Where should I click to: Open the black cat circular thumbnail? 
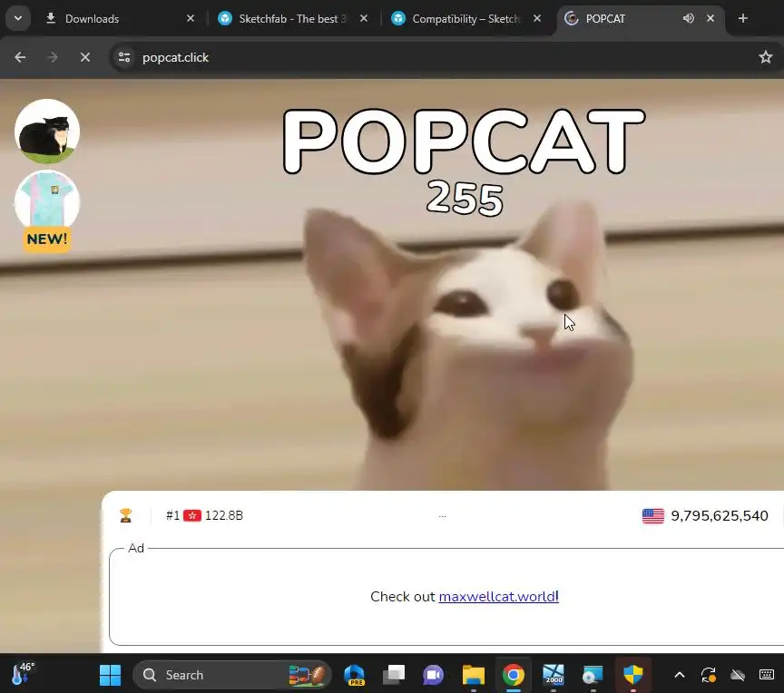click(x=47, y=132)
